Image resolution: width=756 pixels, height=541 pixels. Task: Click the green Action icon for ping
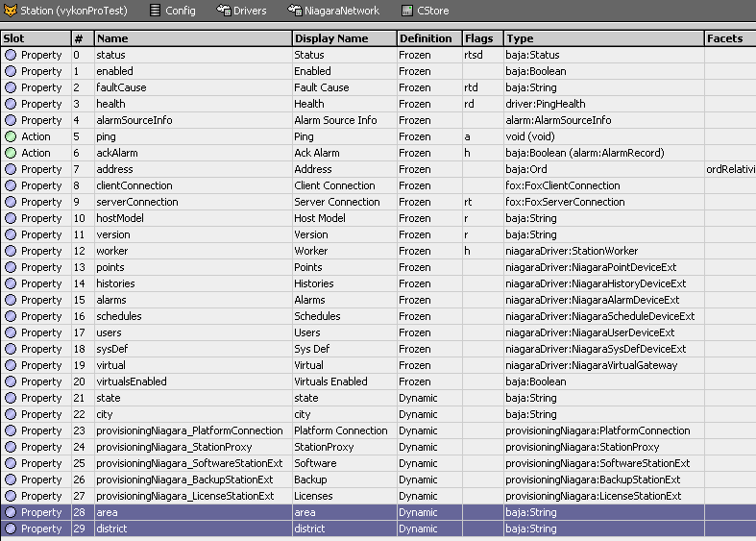pyautogui.click(x=11, y=136)
